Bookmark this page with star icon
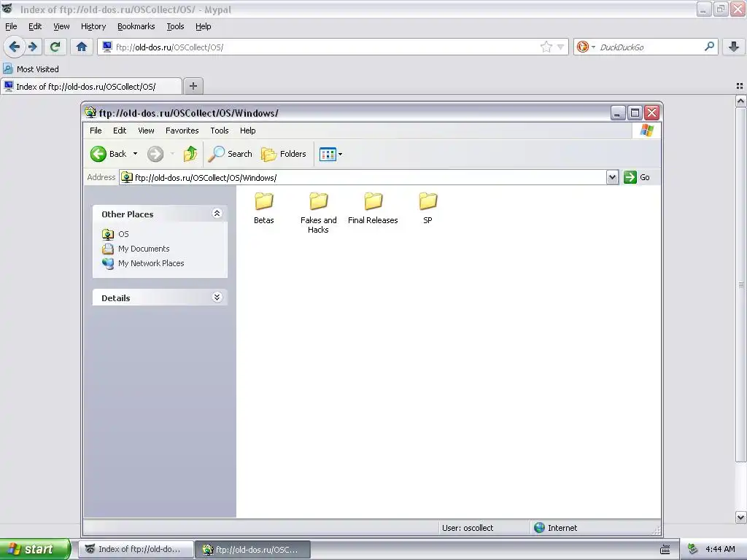 pos(546,47)
